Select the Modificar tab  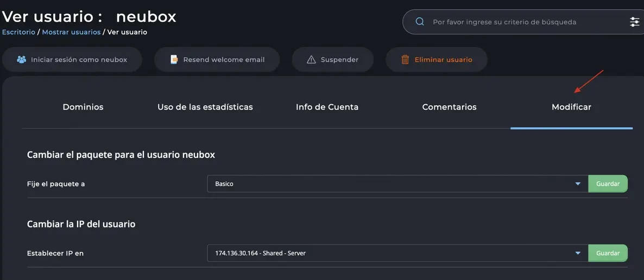click(571, 107)
